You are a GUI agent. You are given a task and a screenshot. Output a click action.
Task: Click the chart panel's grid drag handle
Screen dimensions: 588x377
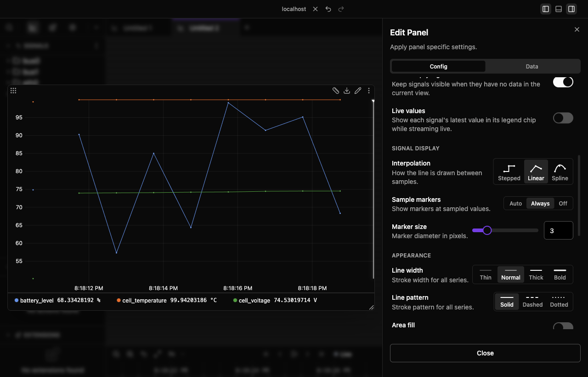(x=13, y=91)
